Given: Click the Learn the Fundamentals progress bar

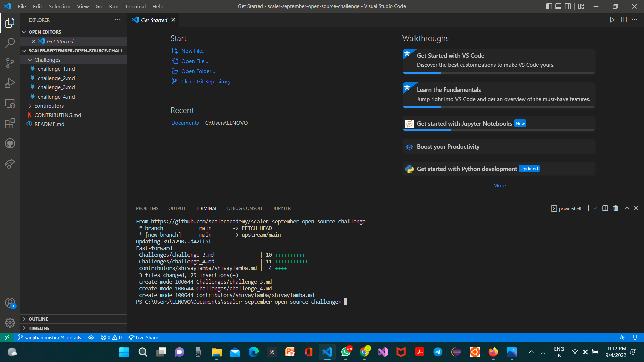Looking at the screenshot, I should pyautogui.click(x=422, y=107).
